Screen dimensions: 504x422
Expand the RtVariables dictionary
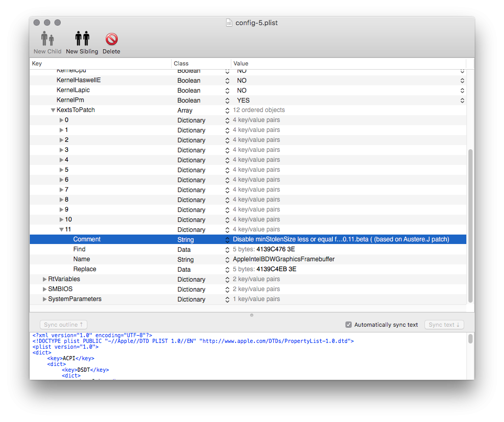pos(44,279)
